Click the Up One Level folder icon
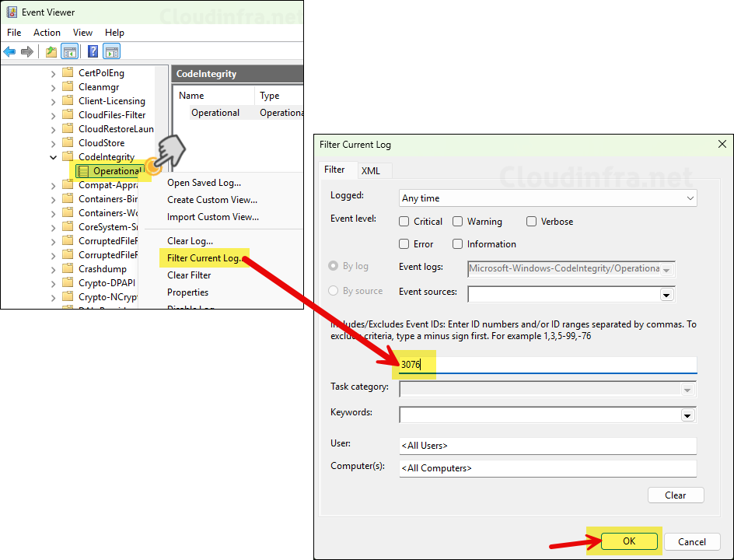The width and height of the screenshot is (734, 560). 51,52
